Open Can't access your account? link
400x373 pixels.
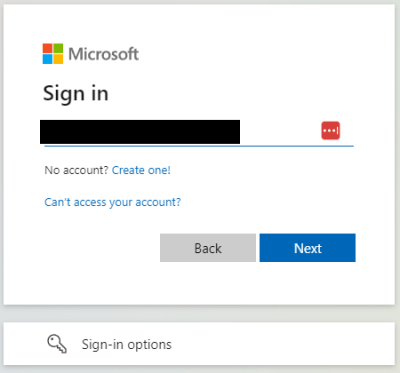pos(113,202)
